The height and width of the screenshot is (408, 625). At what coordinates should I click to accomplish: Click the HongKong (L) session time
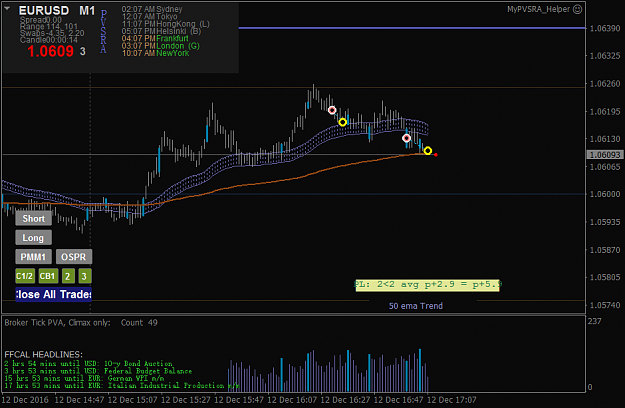[165, 24]
